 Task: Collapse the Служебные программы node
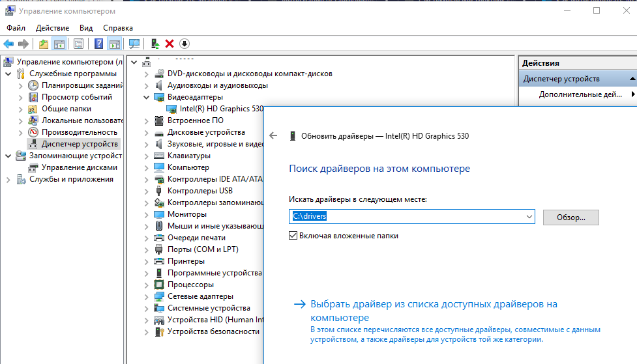pos(8,74)
